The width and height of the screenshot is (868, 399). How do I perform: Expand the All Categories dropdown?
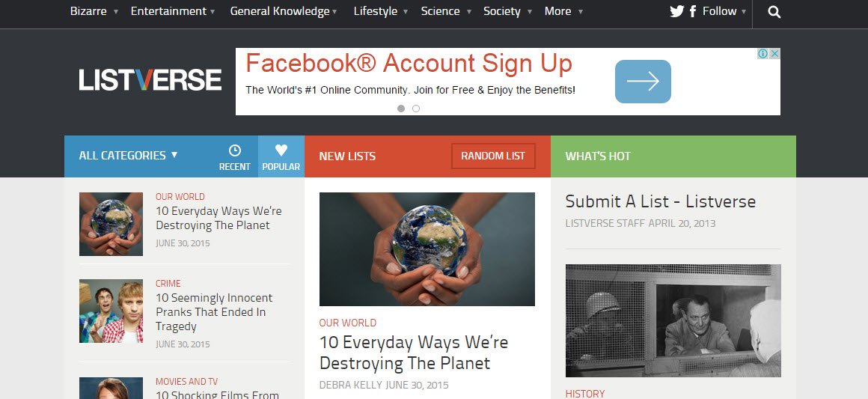point(129,155)
